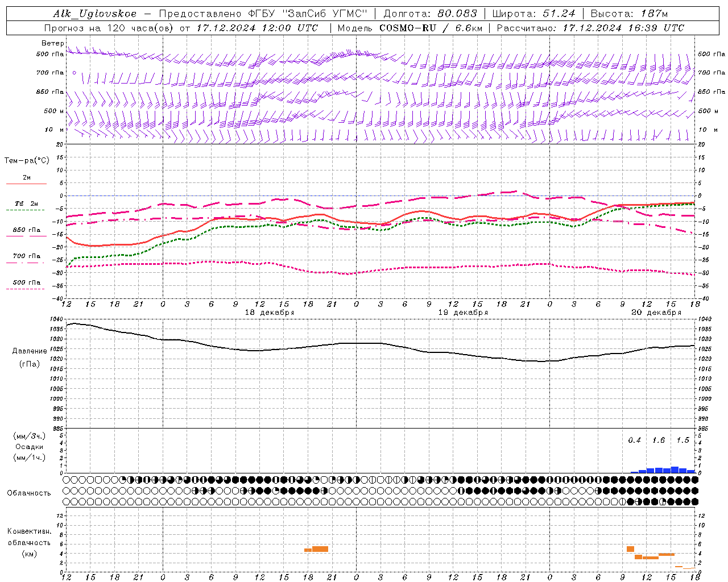Click the Ветер panel label
728x582 pixels.
tap(53, 43)
